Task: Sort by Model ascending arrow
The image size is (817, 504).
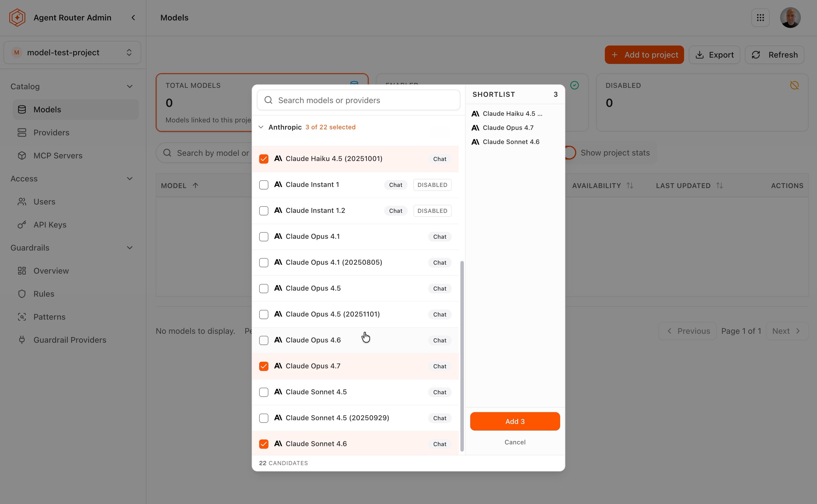Action: 195,185
